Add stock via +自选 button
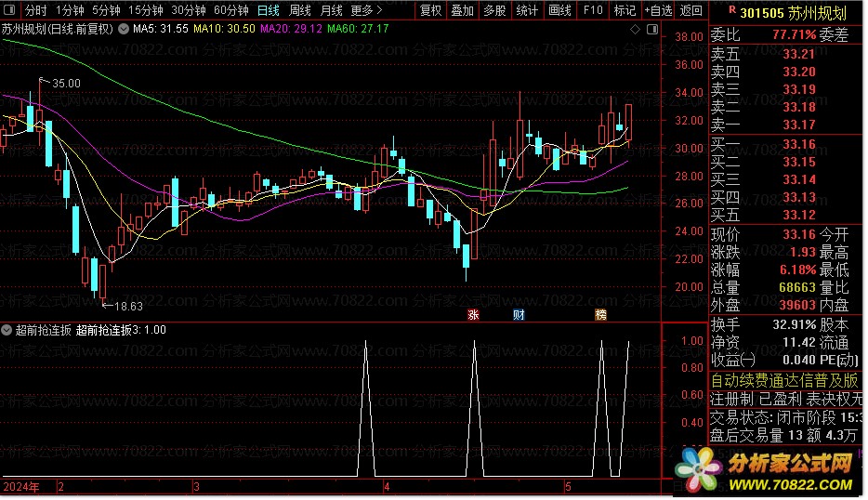Viewport: 868px width, 500px height. point(658,10)
